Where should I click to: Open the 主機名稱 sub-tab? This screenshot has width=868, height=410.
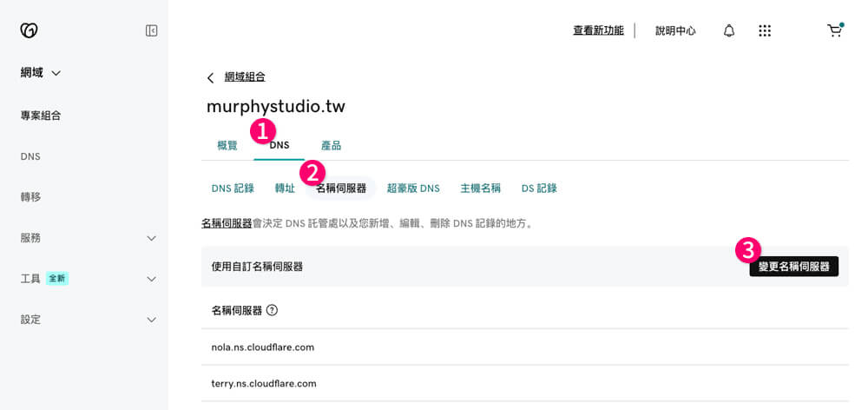tap(481, 188)
